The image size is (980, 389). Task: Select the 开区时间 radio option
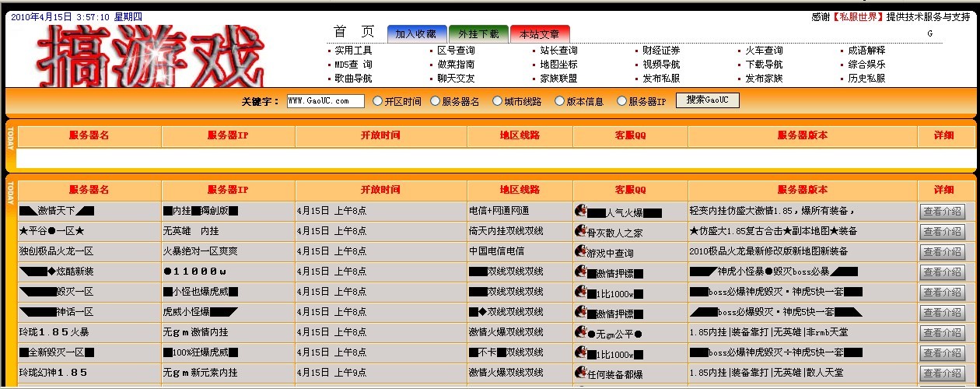coord(378,101)
